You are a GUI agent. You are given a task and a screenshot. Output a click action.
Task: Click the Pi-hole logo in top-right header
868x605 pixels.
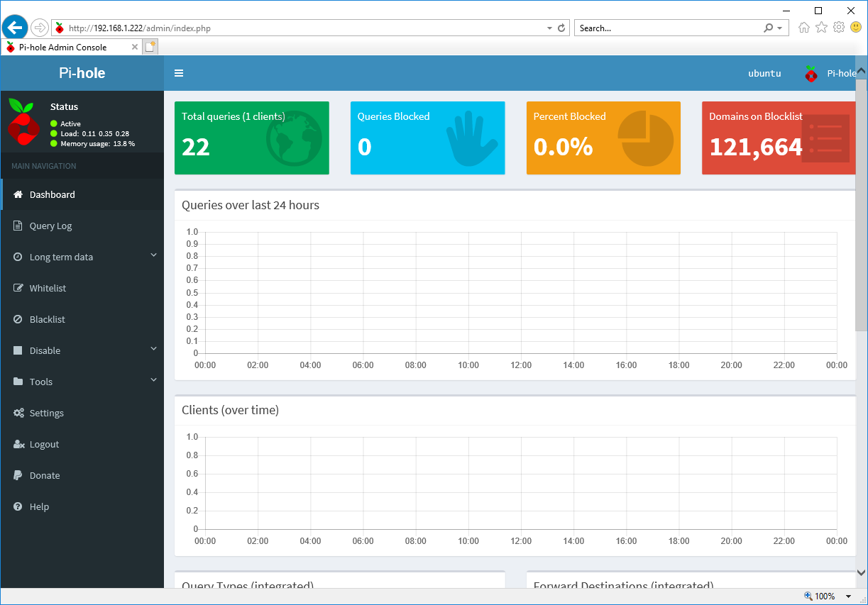click(811, 73)
